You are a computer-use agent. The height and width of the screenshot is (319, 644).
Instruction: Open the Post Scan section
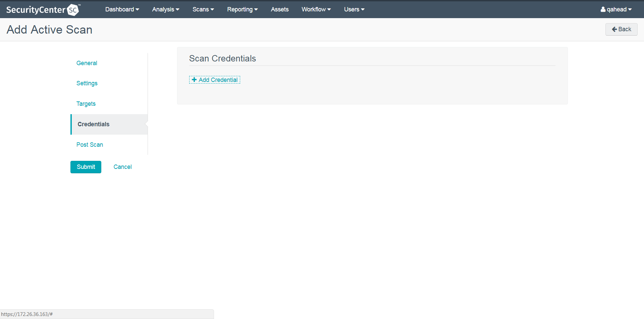tap(90, 145)
